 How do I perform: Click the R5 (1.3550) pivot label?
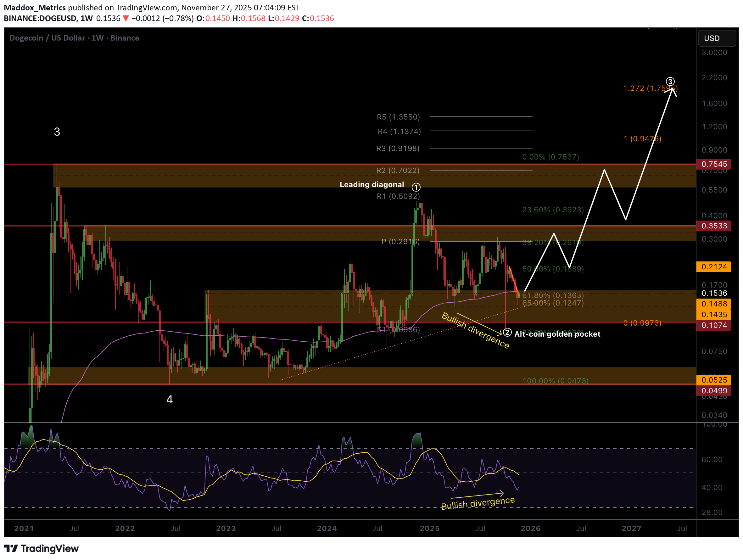point(398,117)
